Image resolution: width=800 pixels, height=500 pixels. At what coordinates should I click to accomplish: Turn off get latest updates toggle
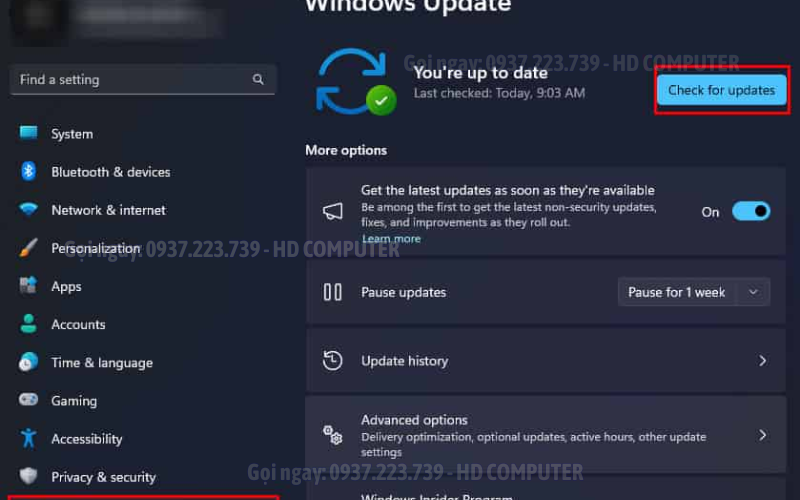pos(751,211)
